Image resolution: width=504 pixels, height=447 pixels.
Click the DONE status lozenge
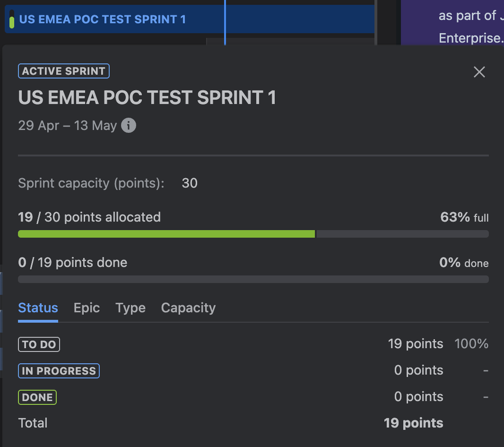coord(37,397)
